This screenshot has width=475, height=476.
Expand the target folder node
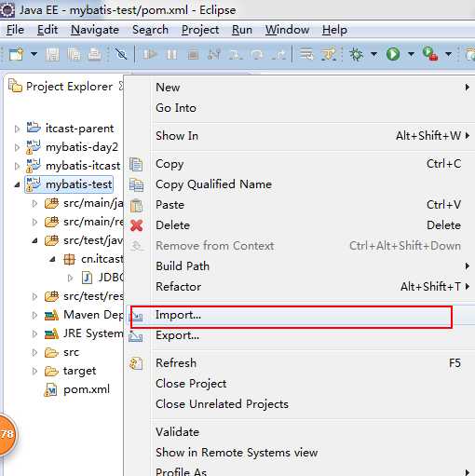[34, 371]
